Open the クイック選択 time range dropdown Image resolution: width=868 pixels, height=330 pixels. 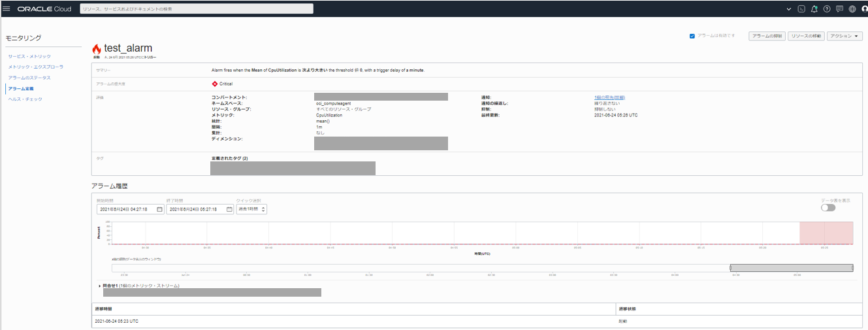[x=251, y=209]
